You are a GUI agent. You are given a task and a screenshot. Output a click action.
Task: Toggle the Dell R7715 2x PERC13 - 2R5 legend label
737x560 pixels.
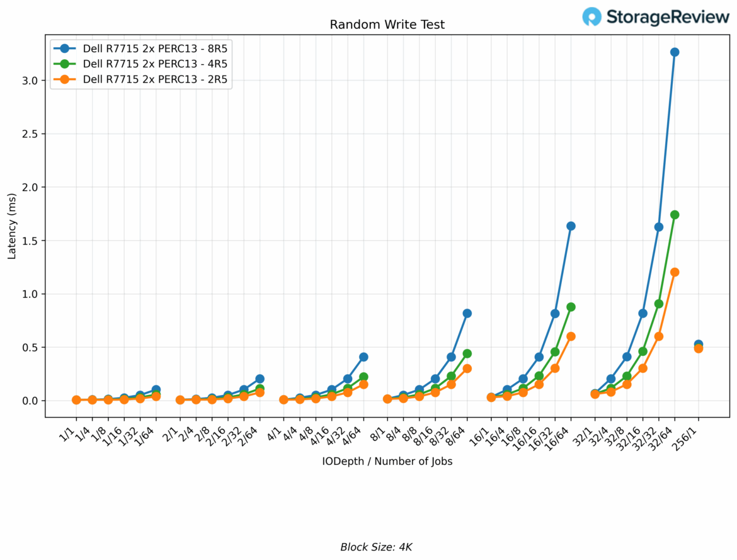(155, 79)
